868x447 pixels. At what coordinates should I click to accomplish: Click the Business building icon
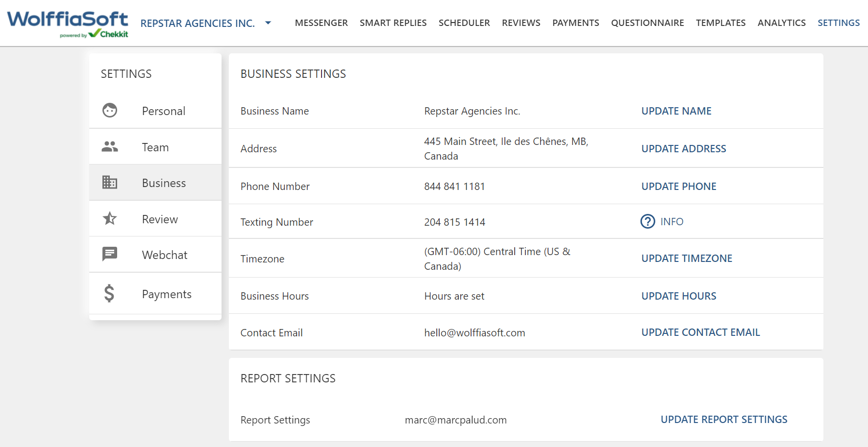coord(110,183)
